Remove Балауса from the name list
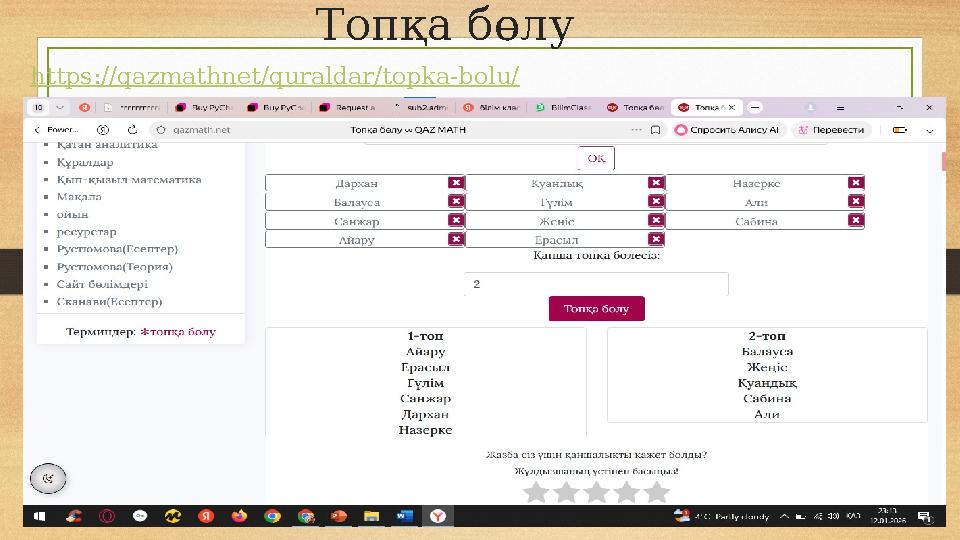Viewport: 960px width, 540px height. click(x=456, y=201)
